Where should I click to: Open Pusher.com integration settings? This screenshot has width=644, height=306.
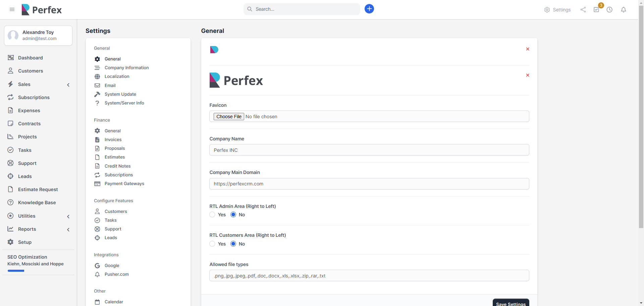pyautogui.click(x=116, y=274)
